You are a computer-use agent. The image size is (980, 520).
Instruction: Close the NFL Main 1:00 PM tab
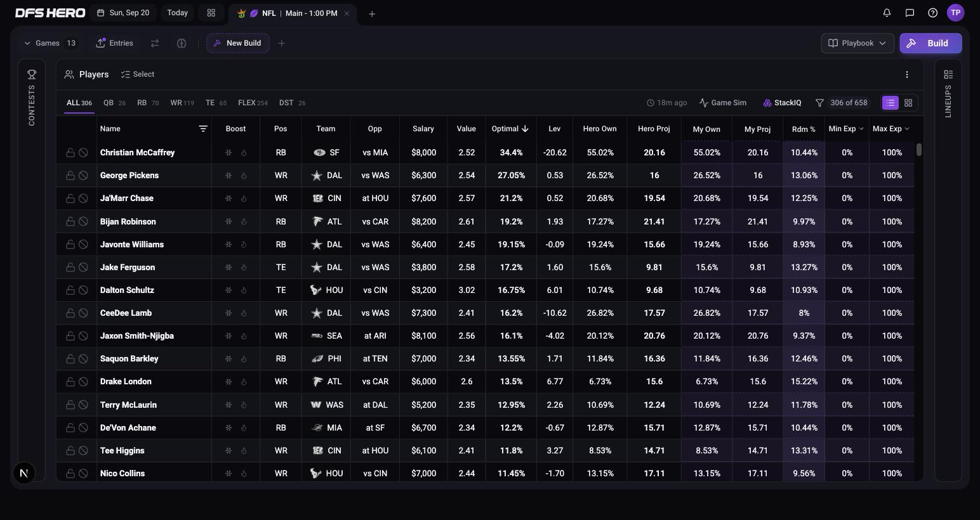tap(347, 13)
